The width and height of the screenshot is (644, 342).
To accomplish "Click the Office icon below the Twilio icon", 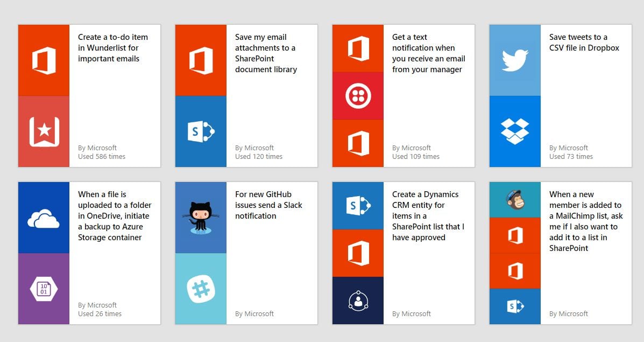I will (358, 143).
